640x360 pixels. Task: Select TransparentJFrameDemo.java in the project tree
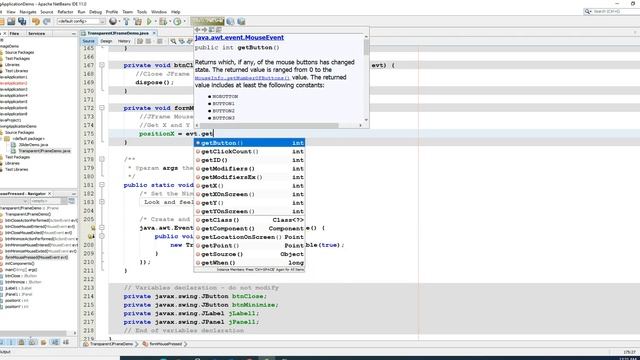click(44, 151)
